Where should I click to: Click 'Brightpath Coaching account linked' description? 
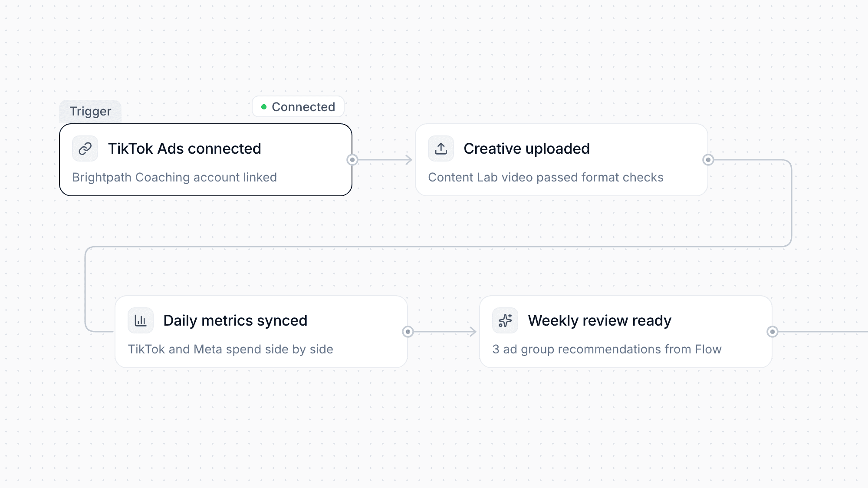click(x=174, y=177)
